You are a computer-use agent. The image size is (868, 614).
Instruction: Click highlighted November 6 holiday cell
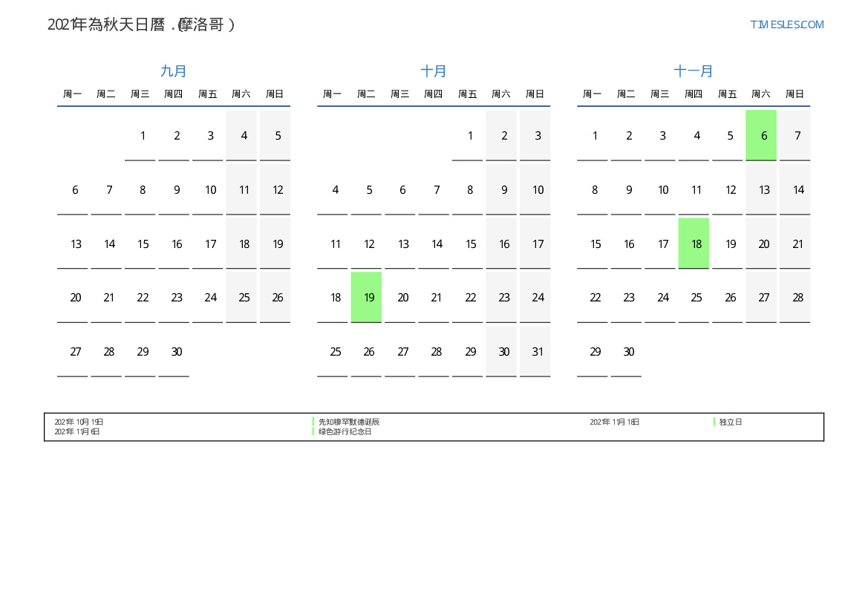(761, 135)
